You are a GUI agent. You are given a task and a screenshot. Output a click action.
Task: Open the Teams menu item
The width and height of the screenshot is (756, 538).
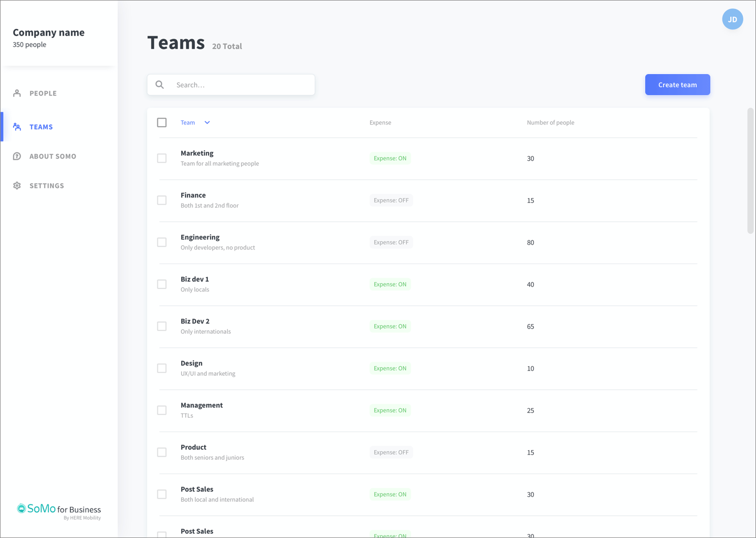(x=41, y=127)
